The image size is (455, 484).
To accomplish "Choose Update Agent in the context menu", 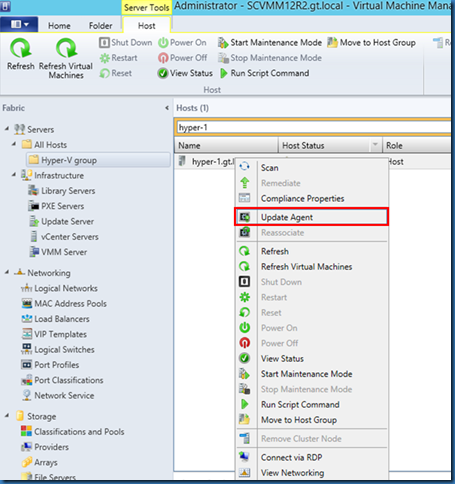I will click(311, 217).
